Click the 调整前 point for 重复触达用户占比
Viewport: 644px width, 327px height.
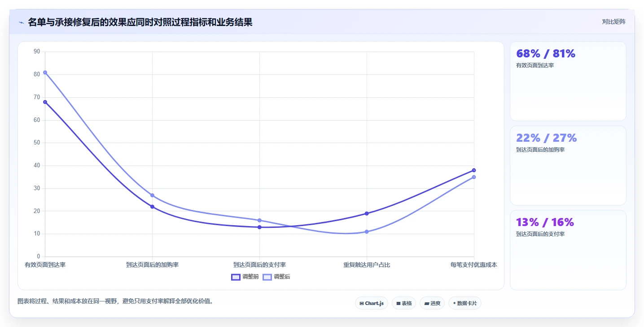367,214
